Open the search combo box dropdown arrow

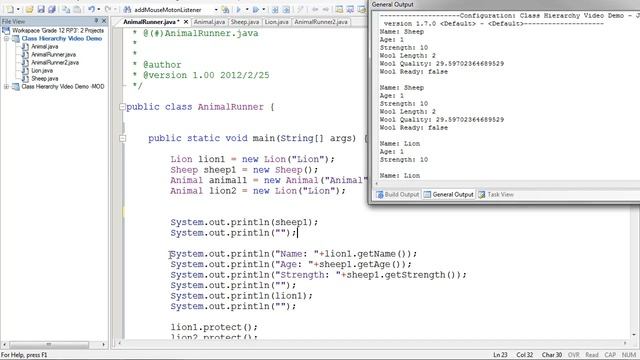(x=216, y=9)
